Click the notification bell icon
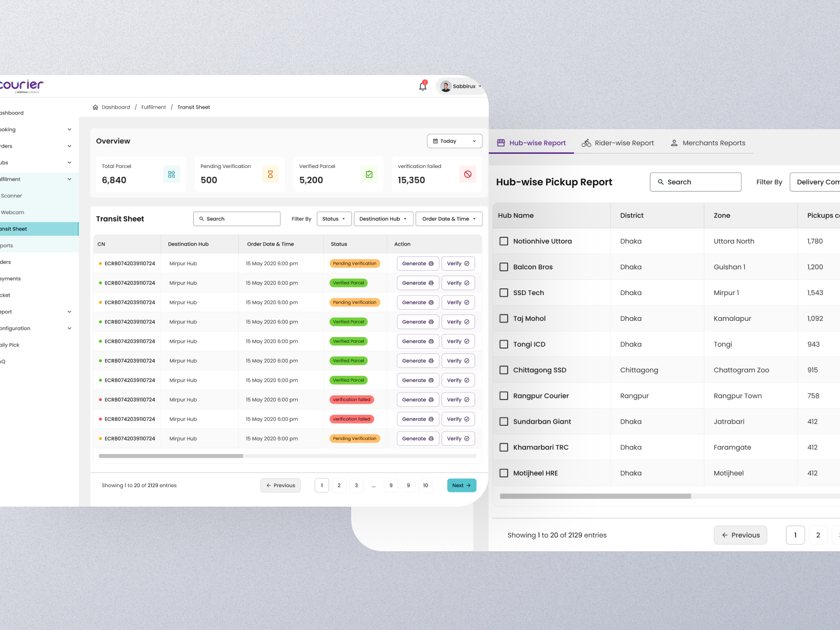The width and height of the screenshot is (840, 630). pyautogui.click(x=423, y=86)
